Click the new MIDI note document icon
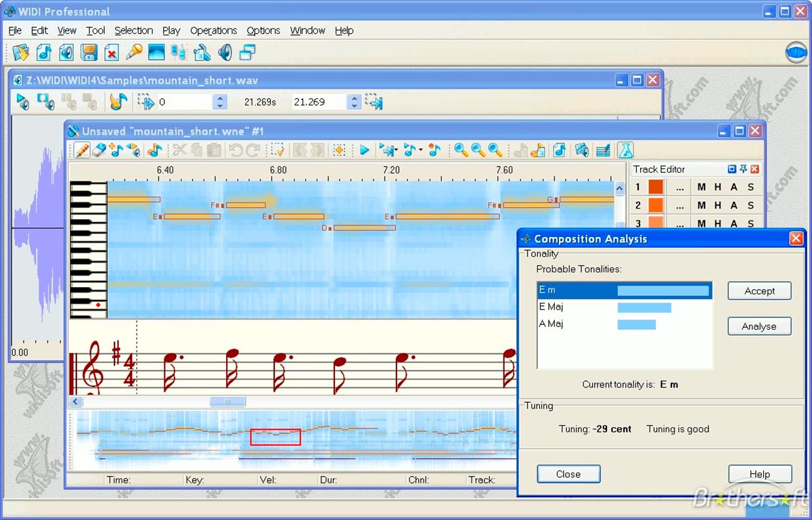The height and width of the screenshot is (520, 812). coord(44,51)
